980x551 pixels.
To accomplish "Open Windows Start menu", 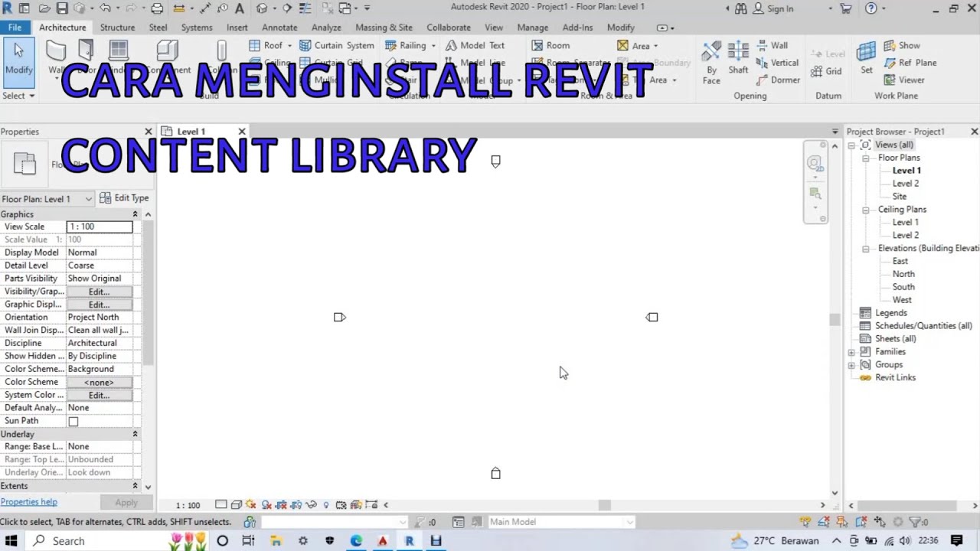I will (11, 540).
